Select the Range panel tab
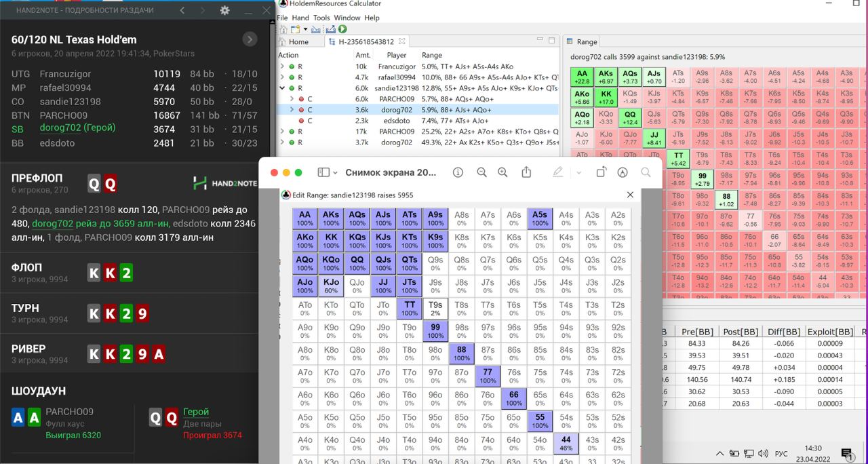The image size is (868, 464). [x=582, y=41]
